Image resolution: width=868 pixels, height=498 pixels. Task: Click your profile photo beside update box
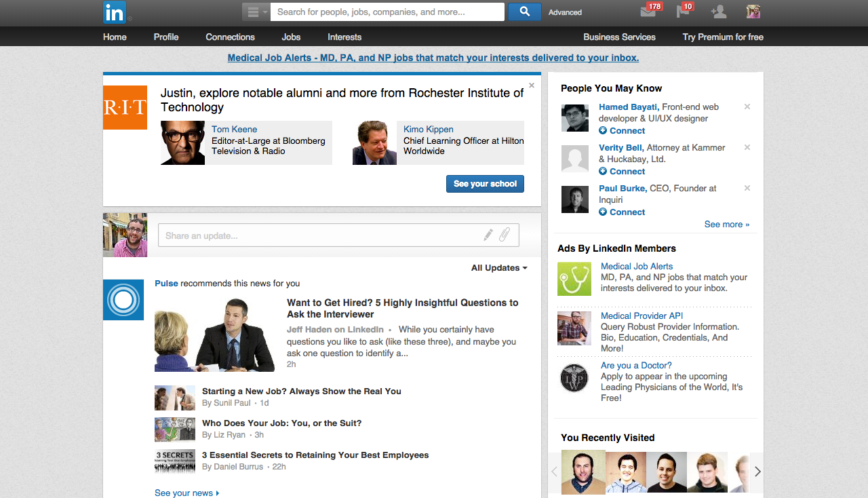[125, 235]
